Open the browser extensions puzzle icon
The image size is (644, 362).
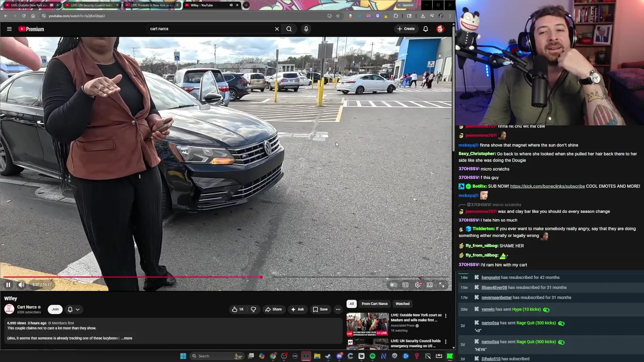395,16
